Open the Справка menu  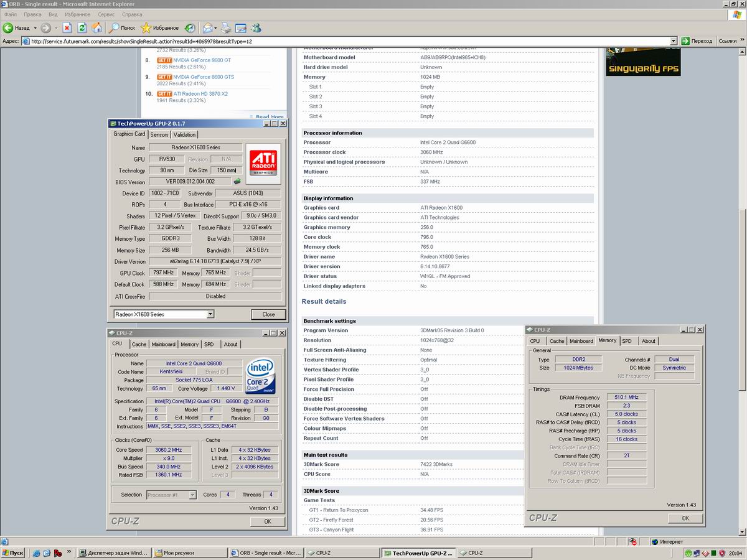[x=132, y=14]
